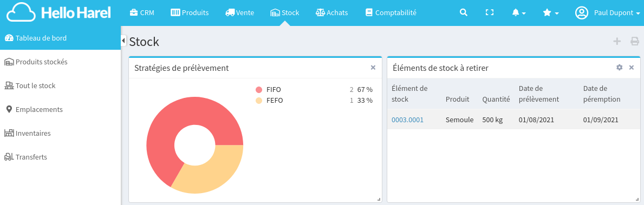Click the print icon beside Stock title

click(635, 41)
